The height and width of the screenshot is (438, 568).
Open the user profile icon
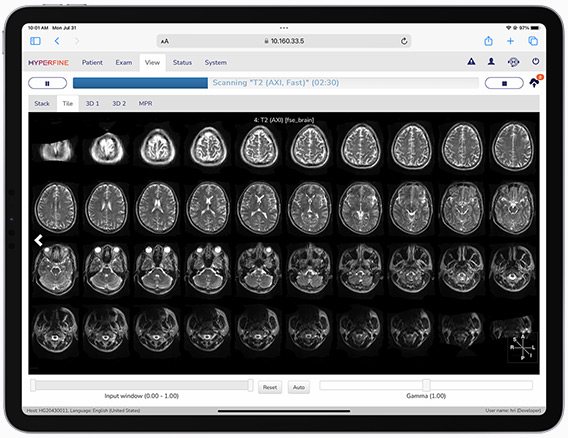491,62
